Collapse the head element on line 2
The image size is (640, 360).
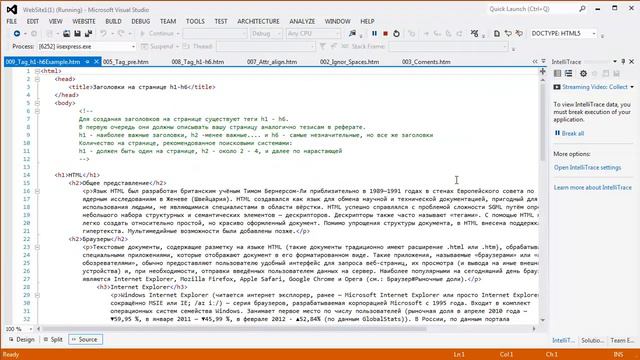pos(37,79)
